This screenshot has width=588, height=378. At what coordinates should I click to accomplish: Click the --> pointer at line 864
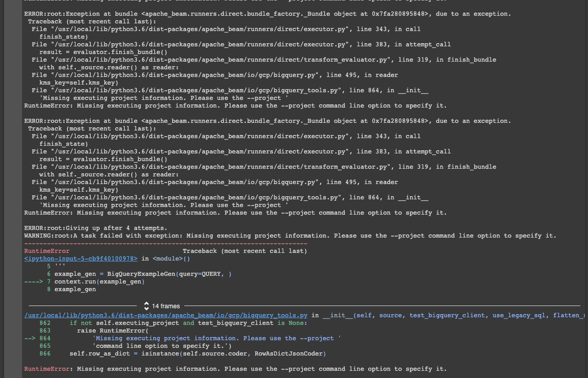(x=29, y=338)
